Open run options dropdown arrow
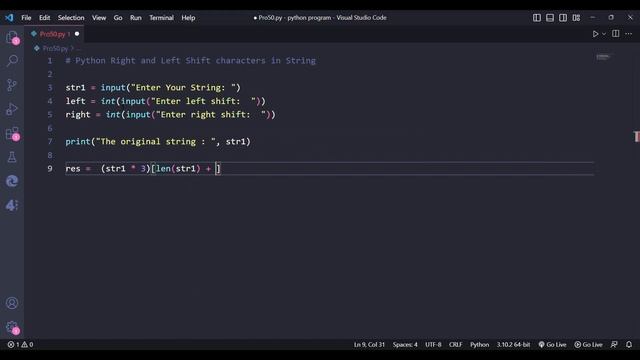Image resolution: width=640 pixels, height=360 pixels. (604, 34)
